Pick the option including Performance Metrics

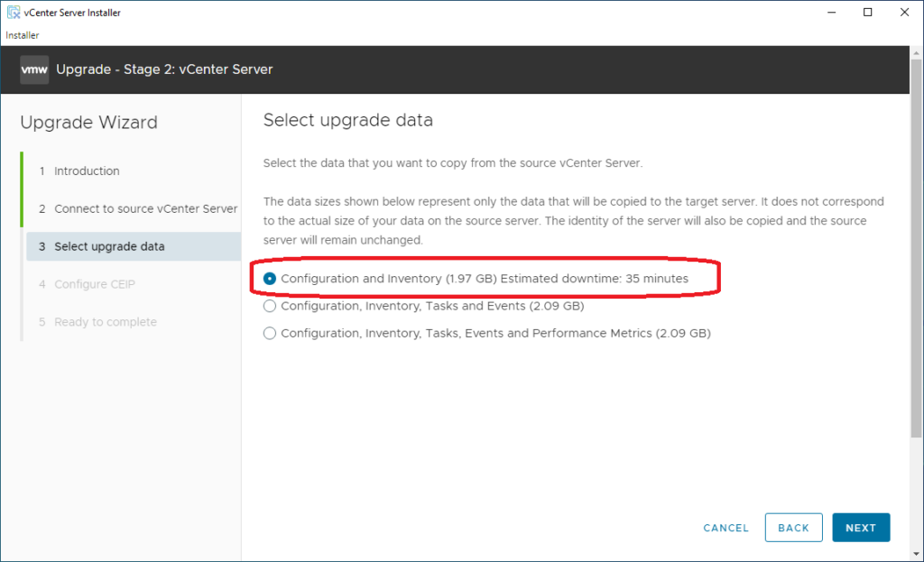270,333
